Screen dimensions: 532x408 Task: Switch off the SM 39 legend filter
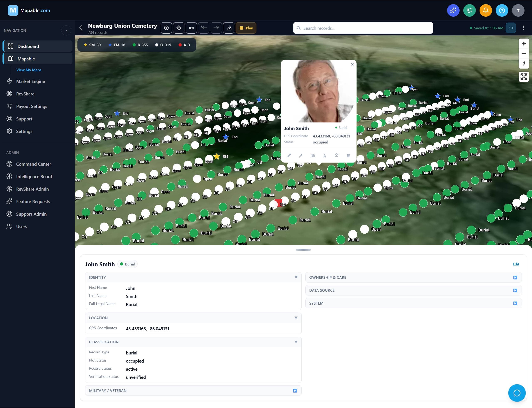click(x=92, y=45)
